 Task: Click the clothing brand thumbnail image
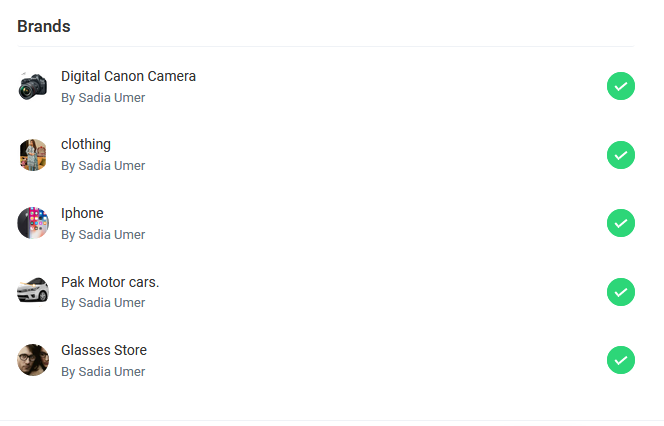coord(33,155)
